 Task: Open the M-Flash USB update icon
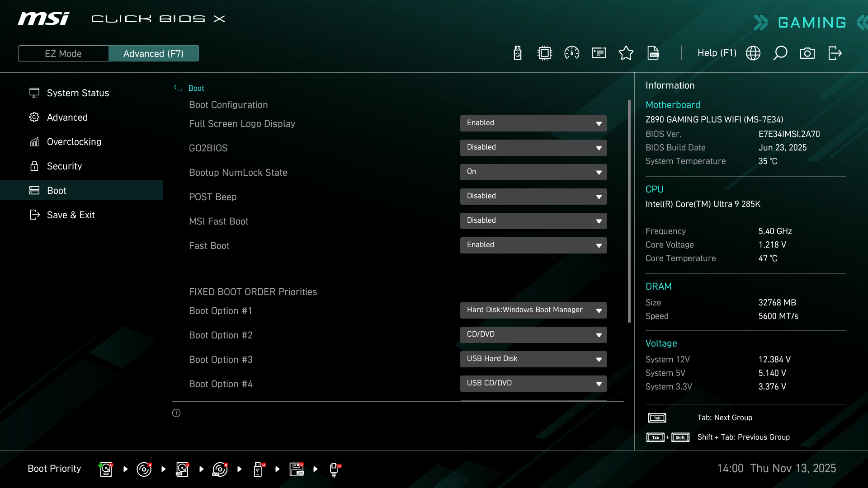pos(518,53)
